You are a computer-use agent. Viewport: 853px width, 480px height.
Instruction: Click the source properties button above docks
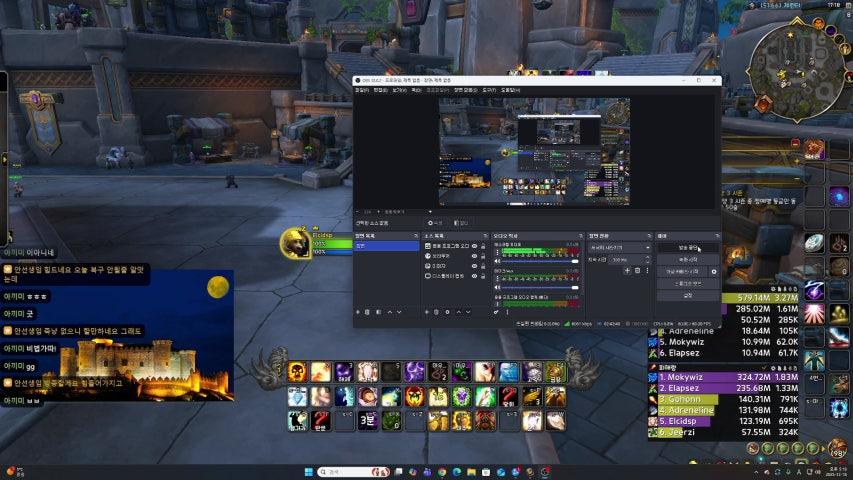(436, 223)
